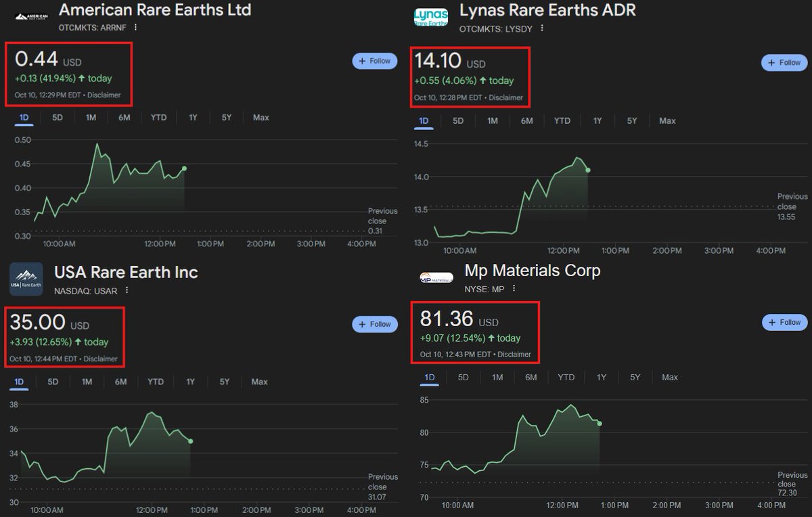Click the NASDAQ: USAR ticker text
This screenshot has height=517, width=812.
pos(86,292)
